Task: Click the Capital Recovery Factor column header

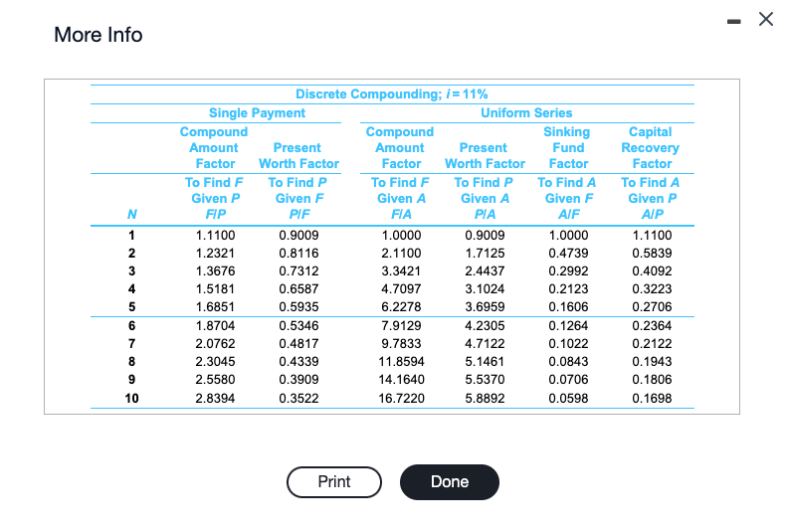Action: point(651,147)
